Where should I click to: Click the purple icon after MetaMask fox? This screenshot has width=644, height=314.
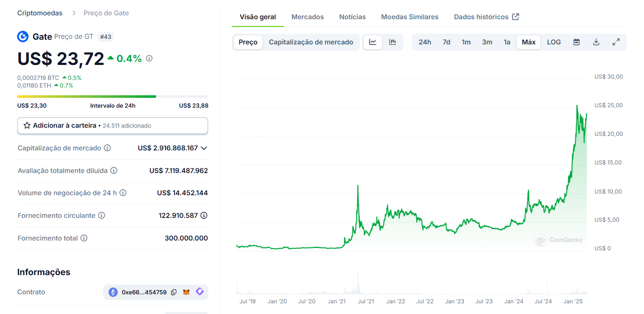200,292
